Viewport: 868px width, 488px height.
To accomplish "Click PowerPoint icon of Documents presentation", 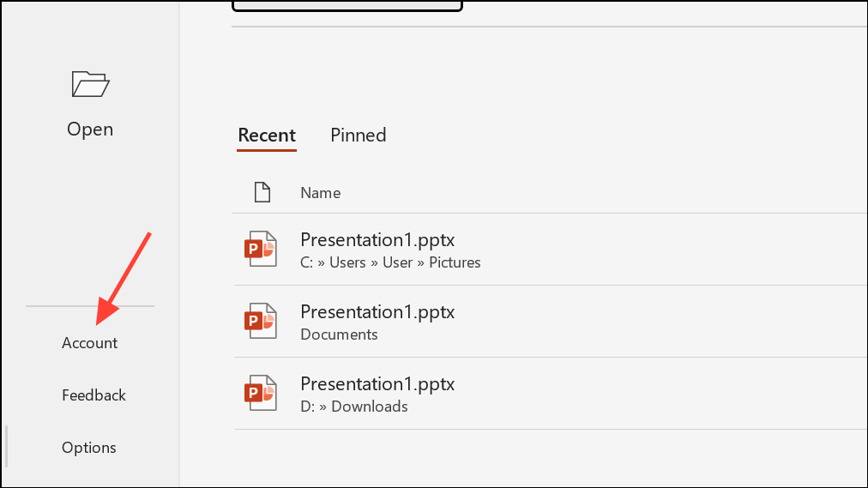I will [x=261, y=321].
